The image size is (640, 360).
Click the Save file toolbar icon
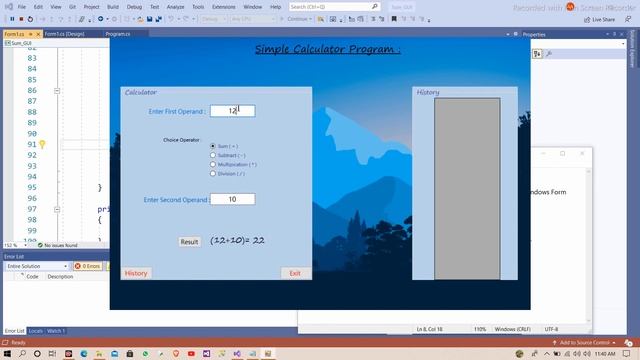point(150,19)
